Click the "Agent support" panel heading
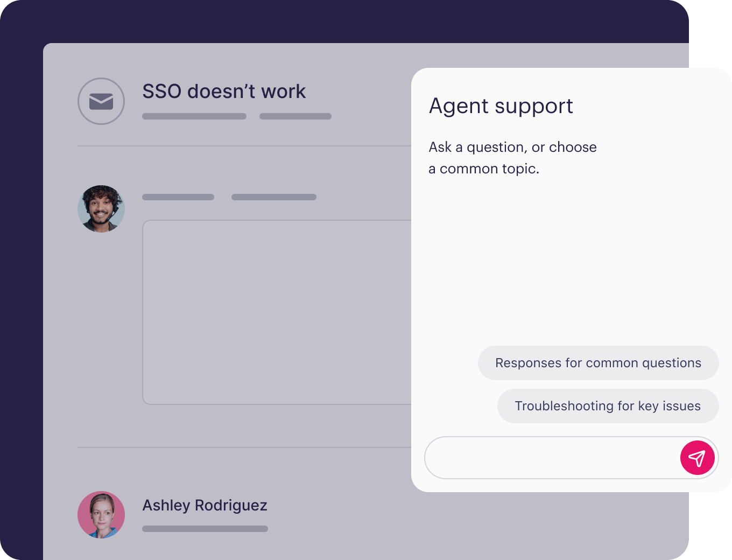Screen dimensions: 732x560 [x=501, y=106]
